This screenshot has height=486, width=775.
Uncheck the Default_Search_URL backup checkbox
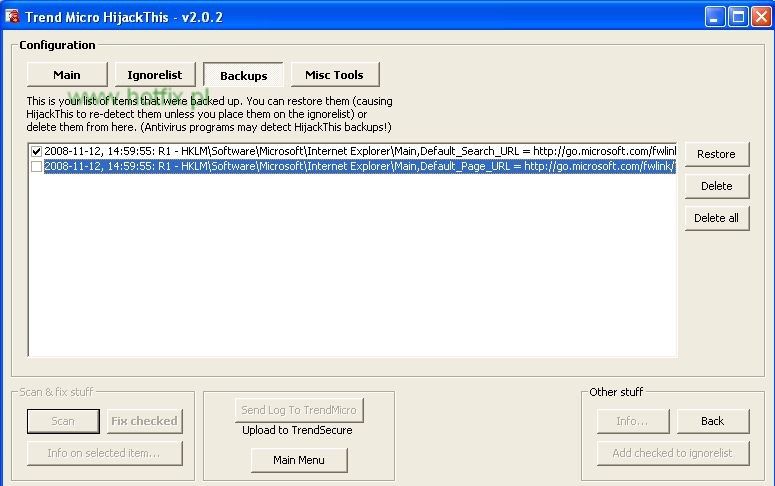point(37,152)
